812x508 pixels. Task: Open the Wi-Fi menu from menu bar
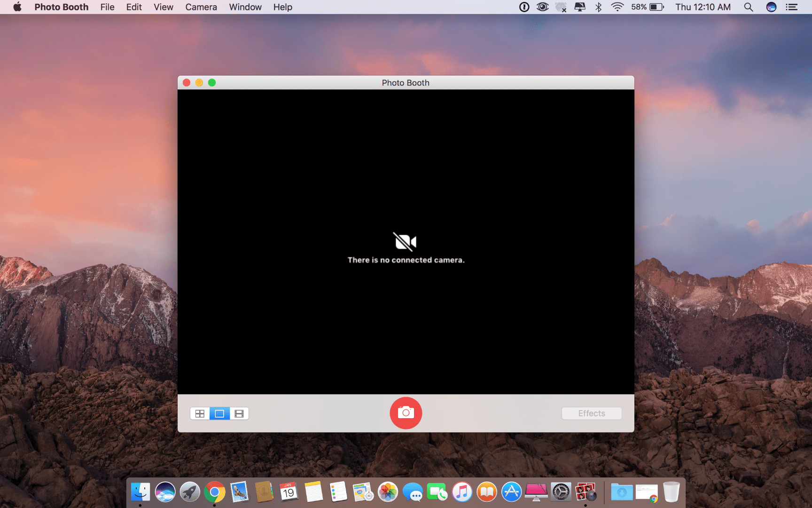(x=617, y=7)
